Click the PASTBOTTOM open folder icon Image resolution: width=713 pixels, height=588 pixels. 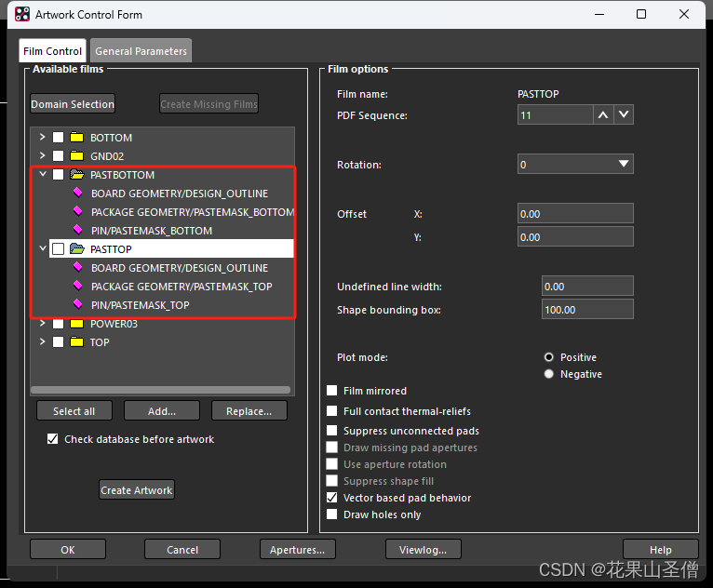(x=77, y=175)
